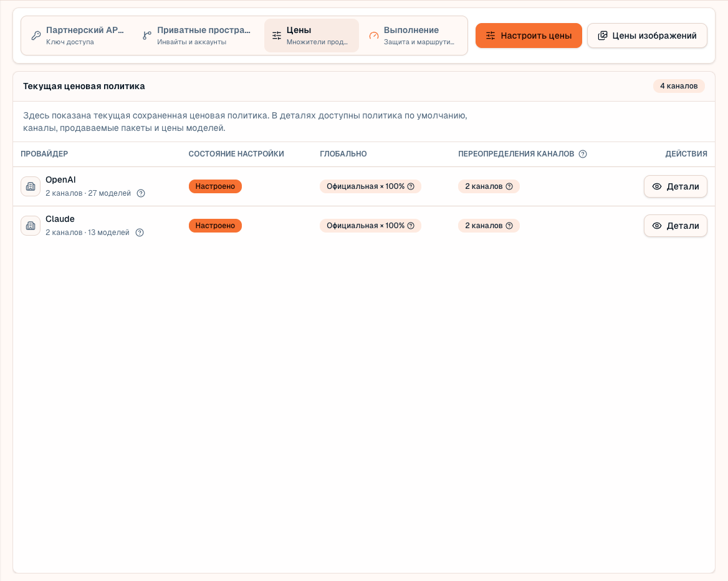The width and height of the screenshot is (728, 581).
Task: Click the Настроено badge for Claude
Action: coord(215,226)
